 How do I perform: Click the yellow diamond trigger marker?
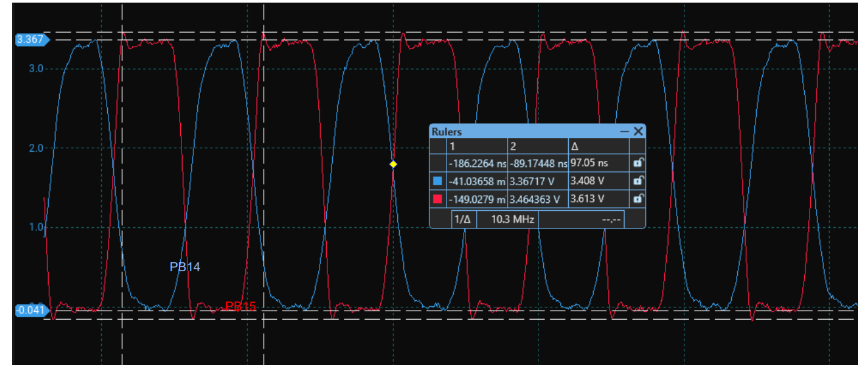(x=393, y=164)
